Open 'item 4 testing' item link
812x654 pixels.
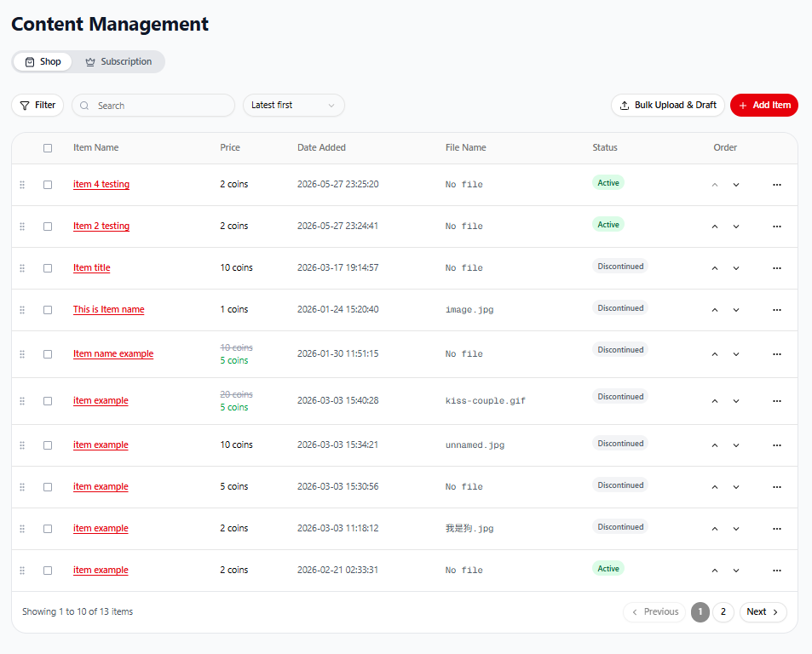[101, 184]
